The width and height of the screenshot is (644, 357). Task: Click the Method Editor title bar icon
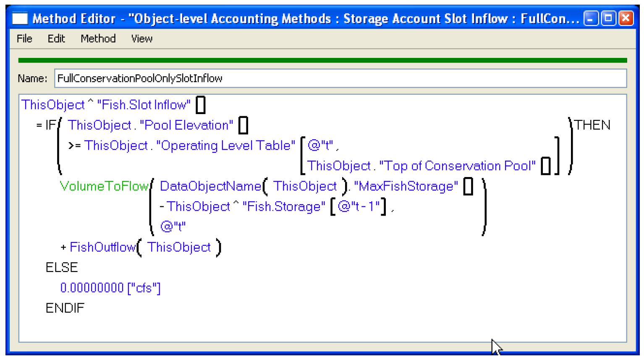click(20, 18)
